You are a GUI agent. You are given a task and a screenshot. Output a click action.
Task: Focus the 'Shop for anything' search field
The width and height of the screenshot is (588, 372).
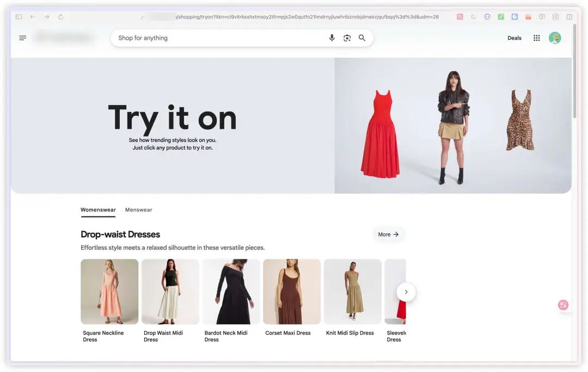[218, 38]
